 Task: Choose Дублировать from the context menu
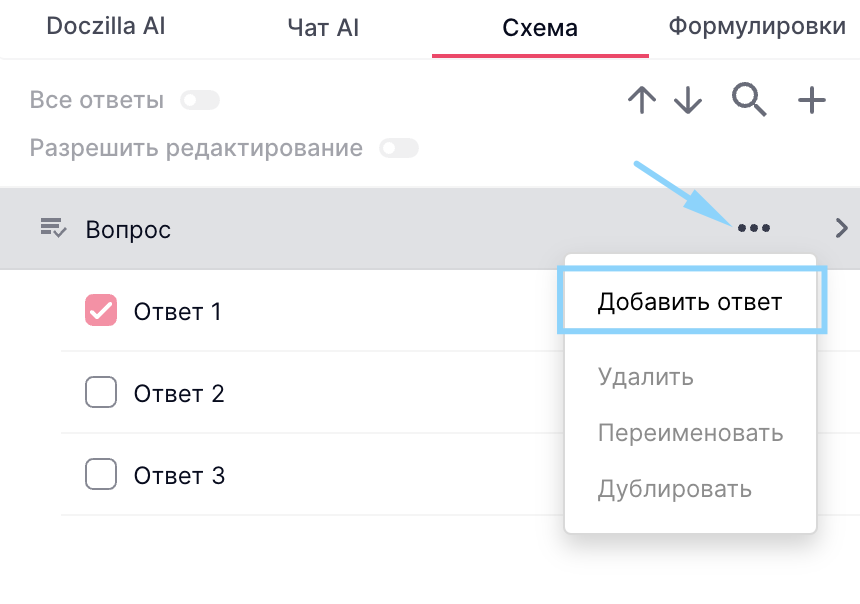pyautogui.click(x=675, y=489)
